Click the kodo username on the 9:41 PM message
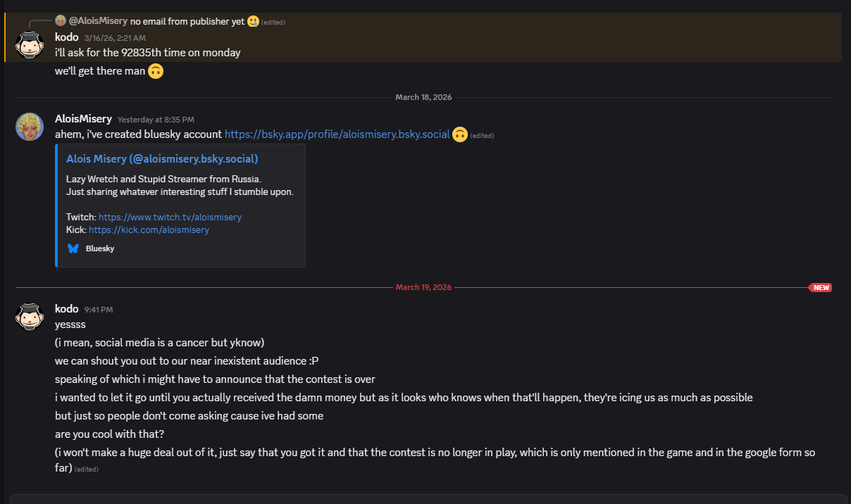This screenshot has width=851, height=504. (66, 309)
